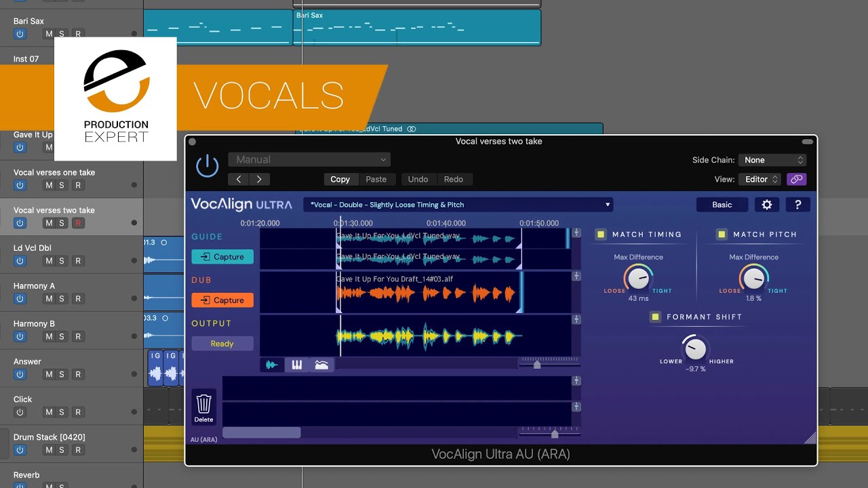Delete capture with the trash icon
868x488 pixels.
point(204,407)
